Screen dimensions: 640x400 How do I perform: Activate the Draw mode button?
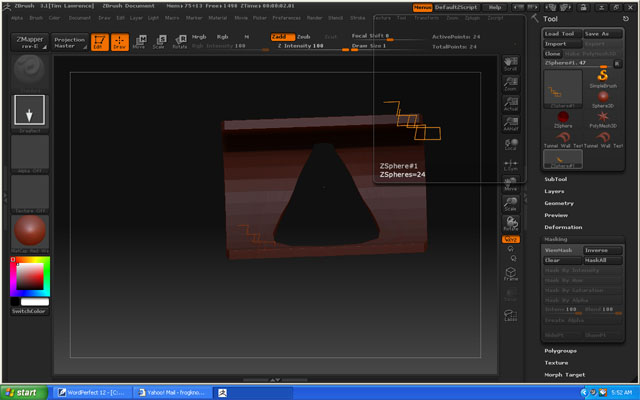[x=120, y=42]
